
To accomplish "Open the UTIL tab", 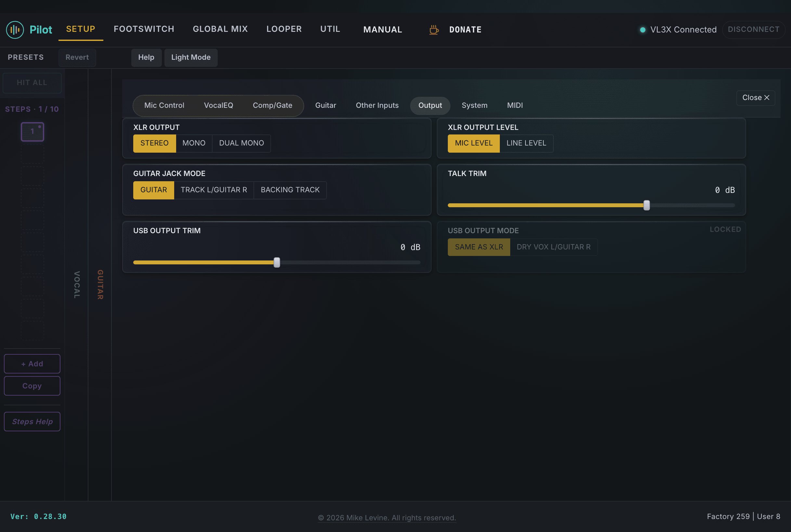I will (330, 29).
